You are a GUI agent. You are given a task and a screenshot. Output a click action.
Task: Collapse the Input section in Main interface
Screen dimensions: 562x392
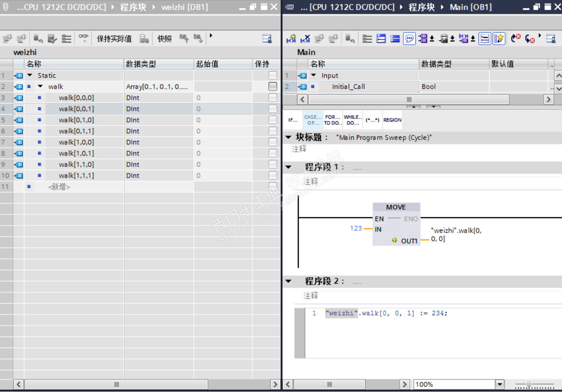(314, 75)
